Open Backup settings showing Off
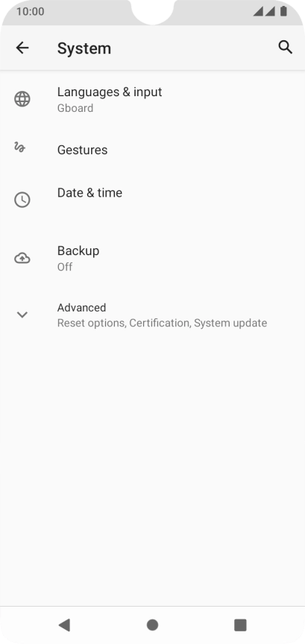The width and height of the screenshot is (305, 644). click(x=152, y=258)
